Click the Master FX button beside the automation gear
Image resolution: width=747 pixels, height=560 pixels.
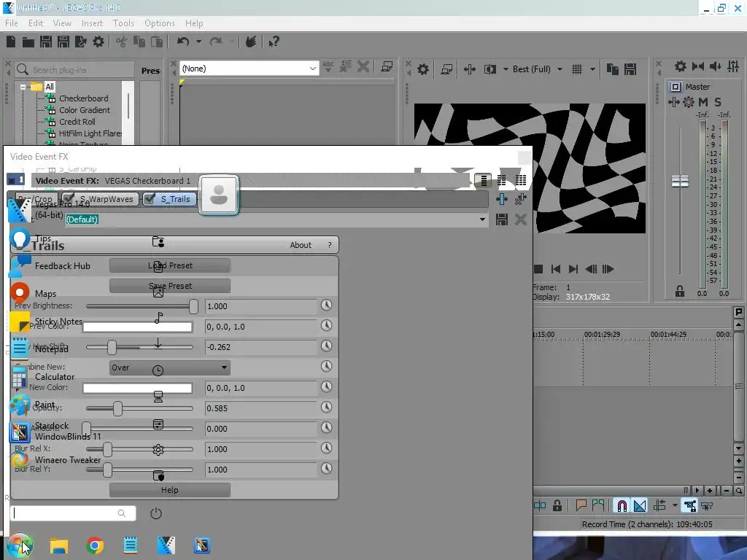click(x=673, y=102)
